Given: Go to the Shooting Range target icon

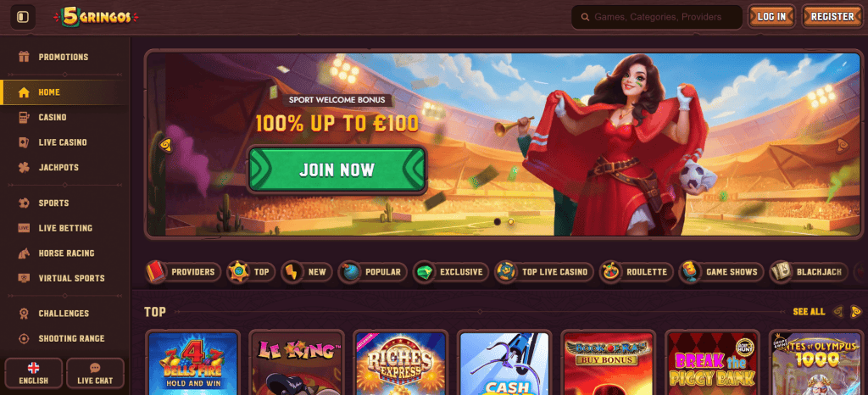Looking at the screenshot, I should (x=23, y=338).
